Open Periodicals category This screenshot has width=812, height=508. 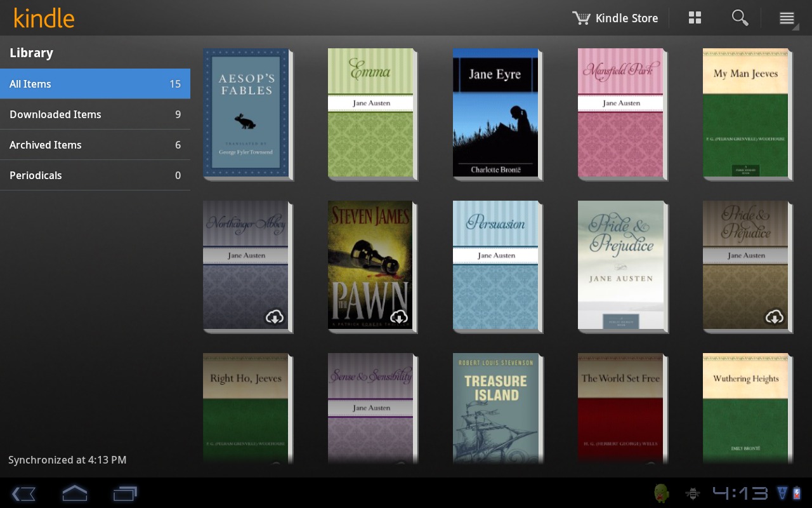click(95, 175)
